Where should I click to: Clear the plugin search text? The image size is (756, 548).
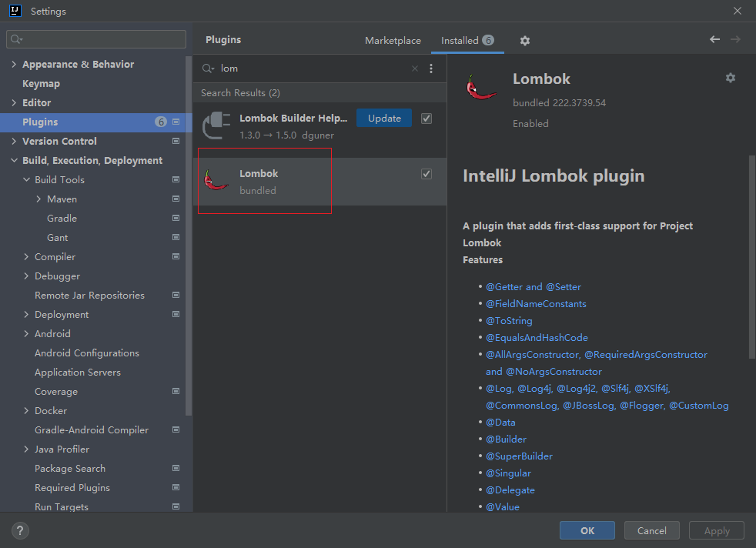pos(415,68)
